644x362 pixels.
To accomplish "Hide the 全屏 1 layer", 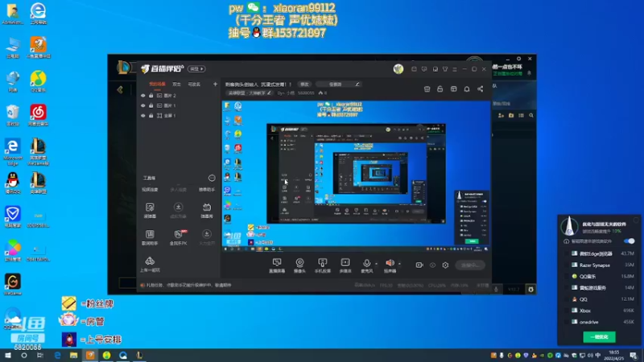I will coord(143,116).
